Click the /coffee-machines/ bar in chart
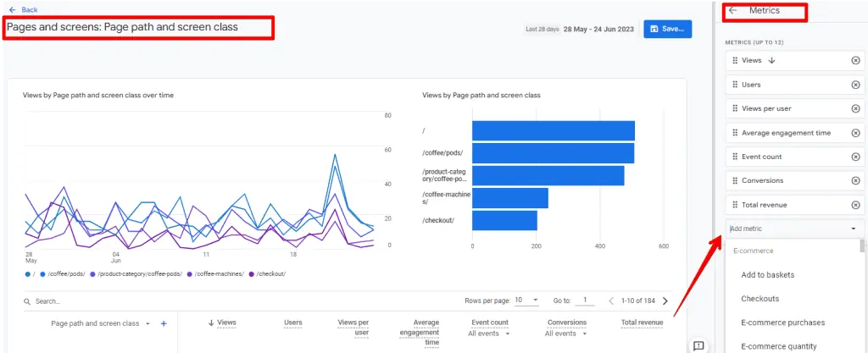Viewport: 868px width, 353px height. [509, 198]
